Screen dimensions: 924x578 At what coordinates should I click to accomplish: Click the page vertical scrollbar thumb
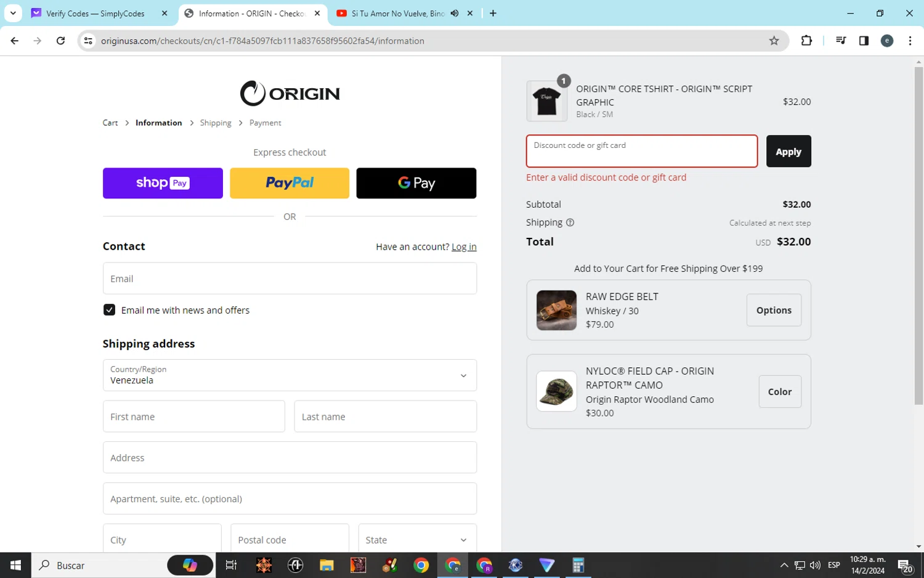[918, 235]
